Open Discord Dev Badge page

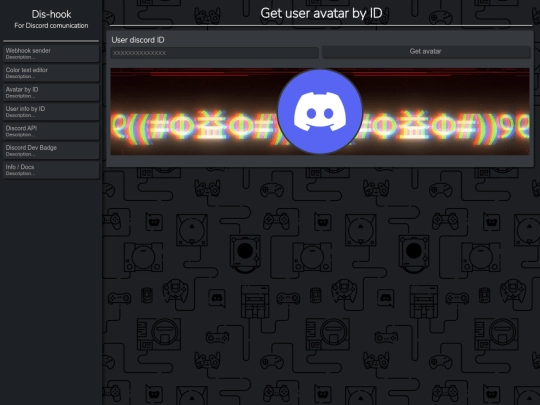(x=51, y=150)
